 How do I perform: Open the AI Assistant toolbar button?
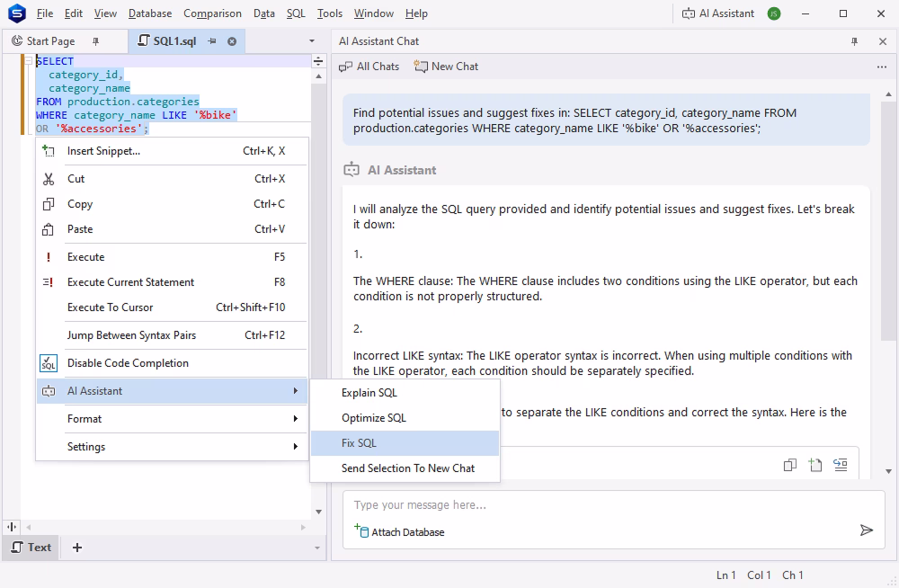point(717,13)
